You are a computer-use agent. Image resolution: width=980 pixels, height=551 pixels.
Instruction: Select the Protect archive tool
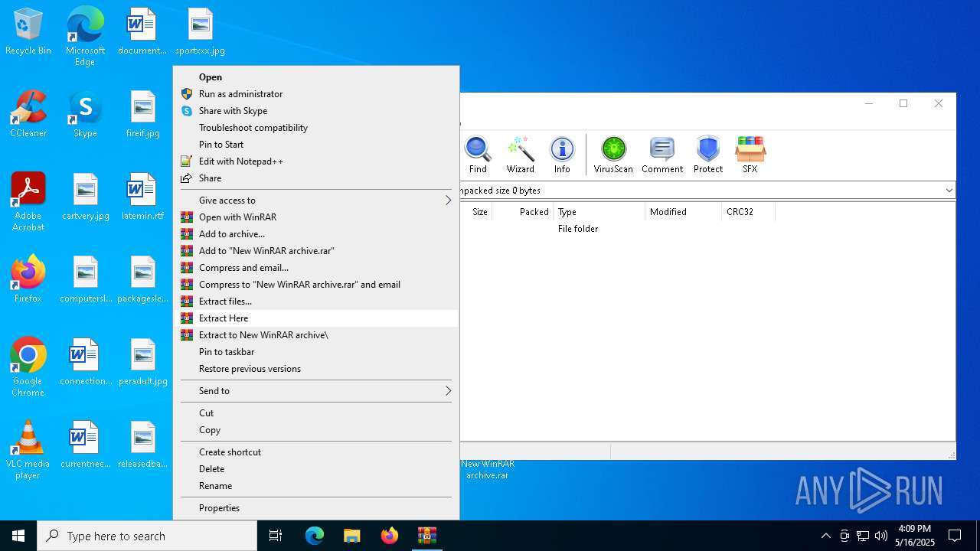pyautogui.click(x=708, y=155)
